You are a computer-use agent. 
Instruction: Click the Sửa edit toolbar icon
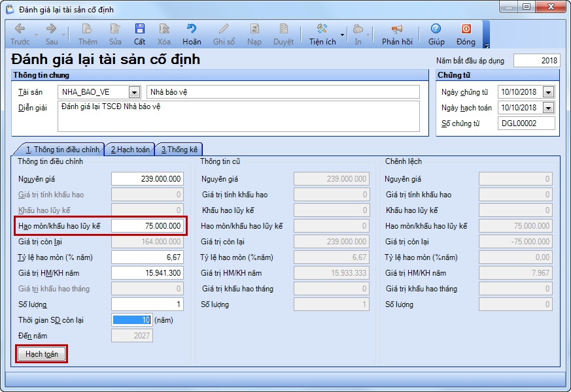pyautogui.click(x=115, y=29)
